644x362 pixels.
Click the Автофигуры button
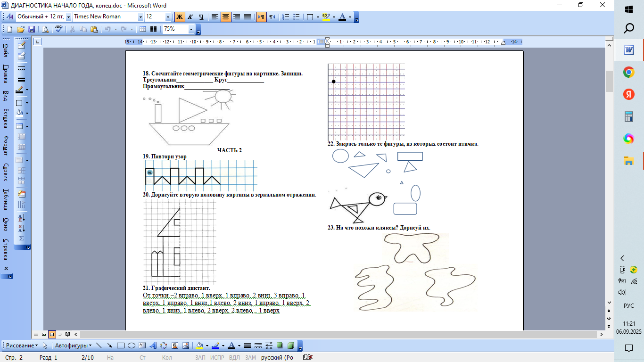[x=73, y=346]
